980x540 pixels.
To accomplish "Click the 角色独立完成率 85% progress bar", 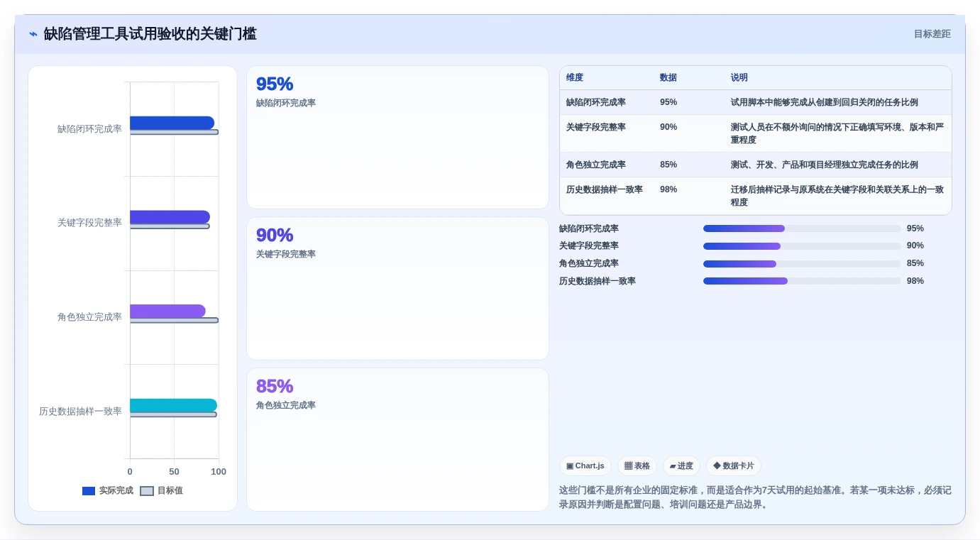I will [x=802, y=263].
